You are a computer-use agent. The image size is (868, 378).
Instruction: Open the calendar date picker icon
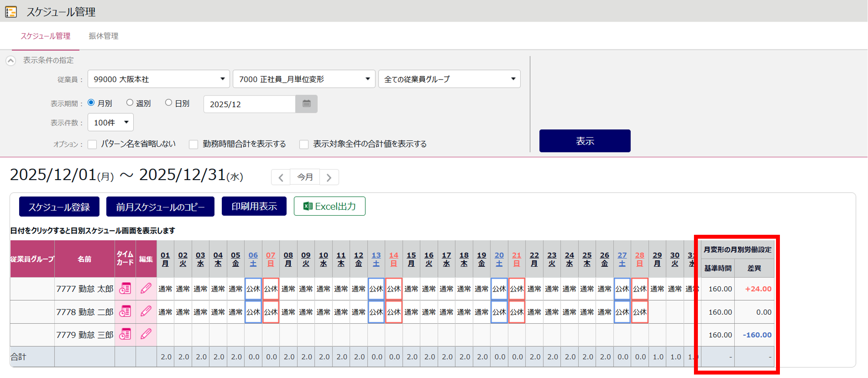click(306, 104)
